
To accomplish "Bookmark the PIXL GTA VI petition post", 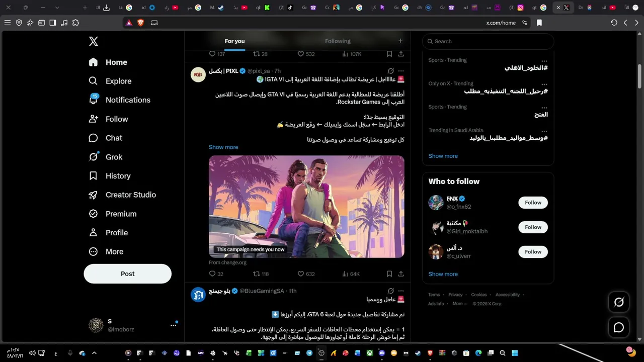I will click(x=389, y=274).
